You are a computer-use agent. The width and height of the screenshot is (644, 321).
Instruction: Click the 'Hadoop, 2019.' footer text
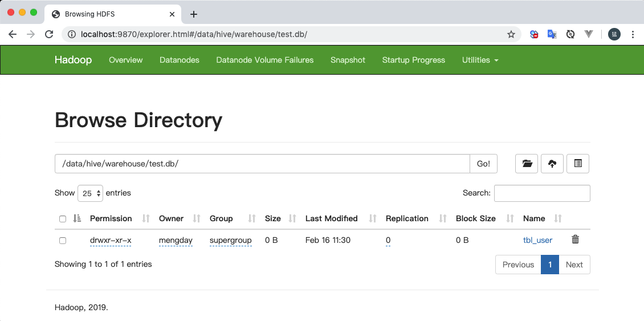[81, 307]
